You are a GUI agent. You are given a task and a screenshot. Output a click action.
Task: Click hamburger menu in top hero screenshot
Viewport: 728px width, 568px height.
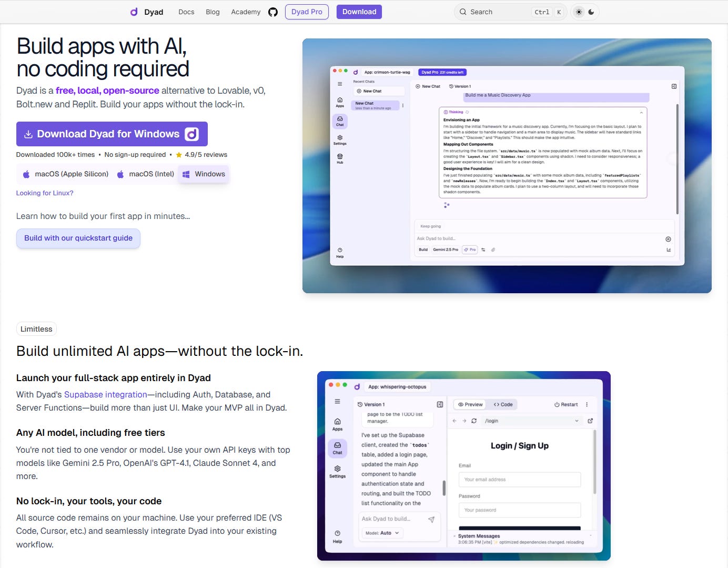[x=340, y=84]
